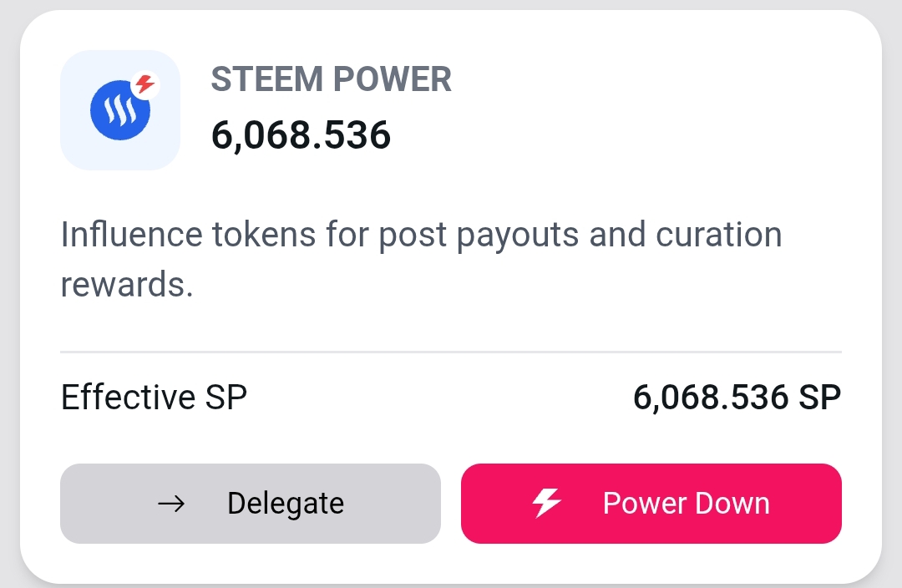Click the "Delegate" text label

pyautogui.click(x=286, y=504)
